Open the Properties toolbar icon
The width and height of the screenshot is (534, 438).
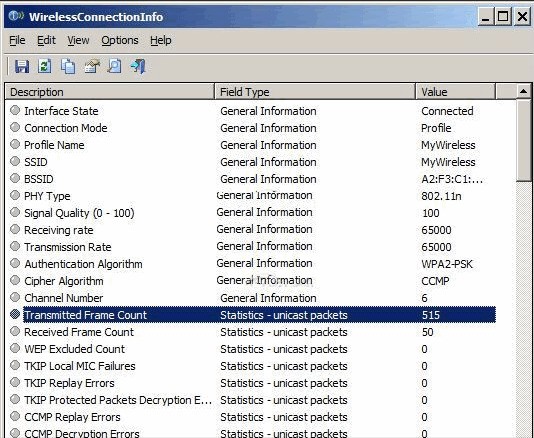[x=92, y=66]
